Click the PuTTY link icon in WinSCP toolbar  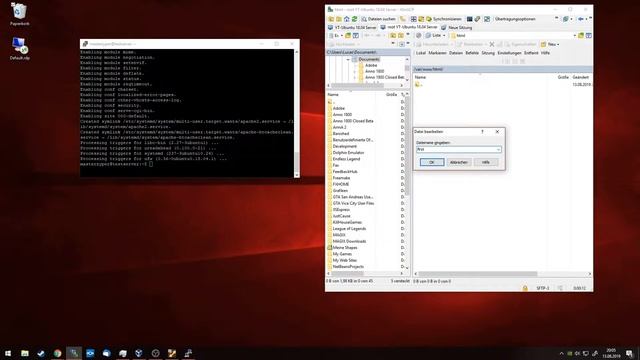477,19
